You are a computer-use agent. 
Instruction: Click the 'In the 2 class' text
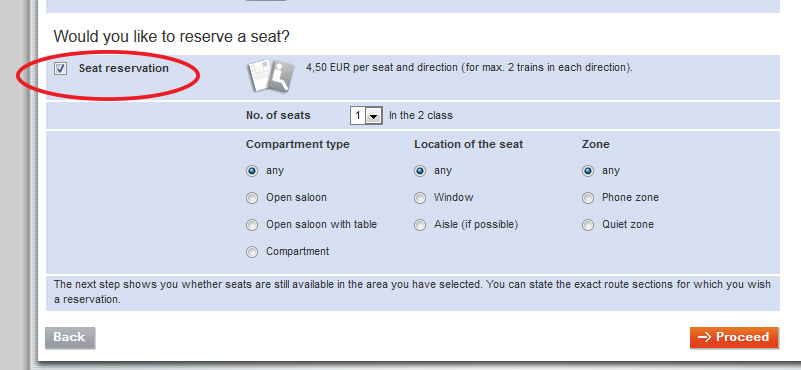421,115
